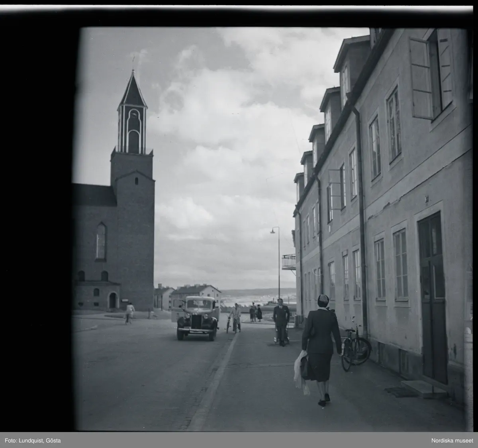This screenshot has width=478, height=448.
Task: Click the cyclist near the church
Action: [x=129, y=312]
